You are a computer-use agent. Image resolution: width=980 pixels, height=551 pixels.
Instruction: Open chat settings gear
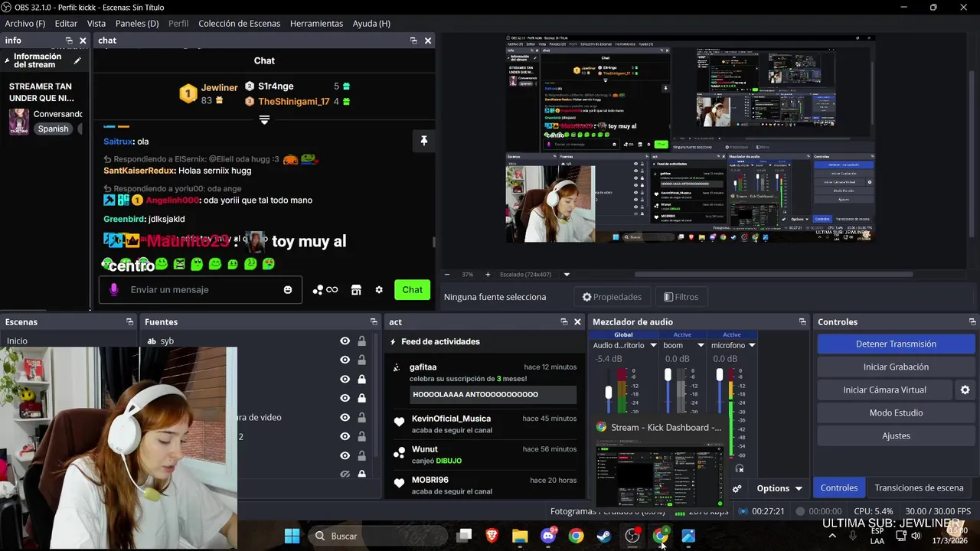pyautogui.click(x=379, y=290)
